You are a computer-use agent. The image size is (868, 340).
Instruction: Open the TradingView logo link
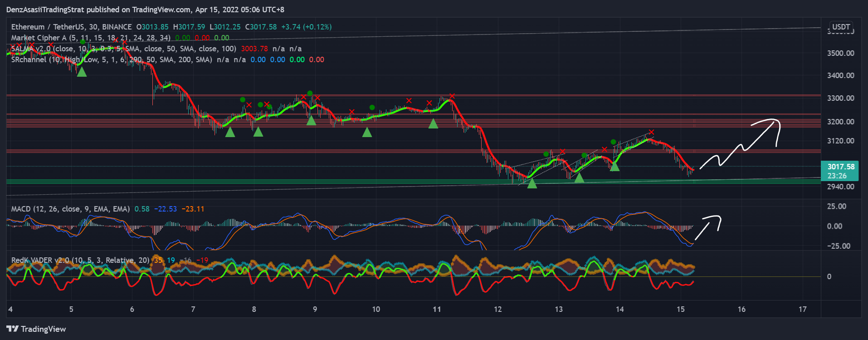[36, 329]
